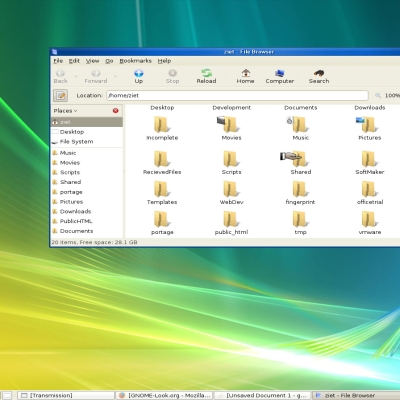Open Music bookmark in sidebar
Screen dimensions: 400x400
pyautogui.click(x=87, y=153)
